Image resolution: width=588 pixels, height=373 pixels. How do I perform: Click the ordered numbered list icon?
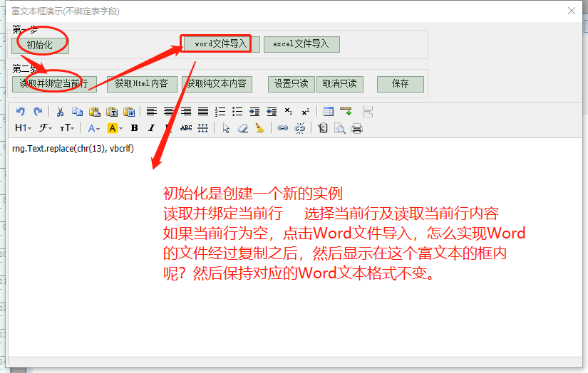pos(220,112)
